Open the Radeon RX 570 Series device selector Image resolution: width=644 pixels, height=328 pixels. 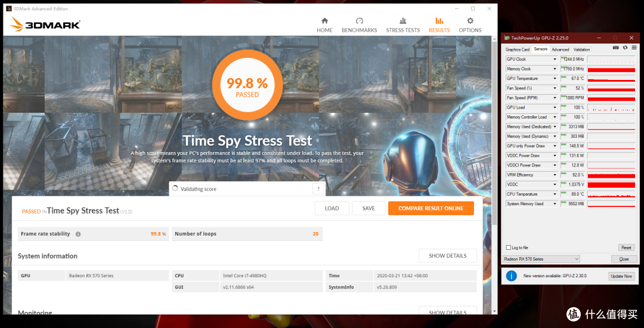(x=541, y=259)
